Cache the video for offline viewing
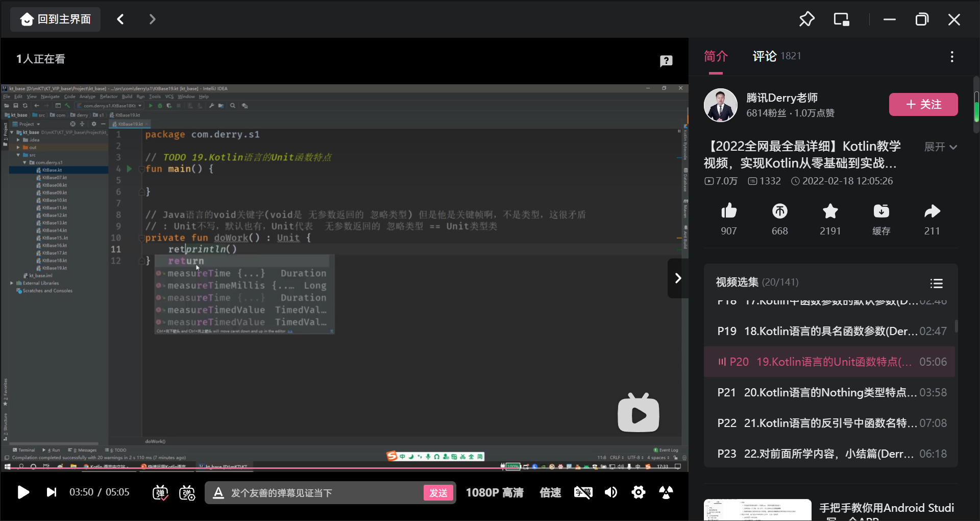Image resolution: width=980 pixels, height=521 pixels. coord(881,211)
